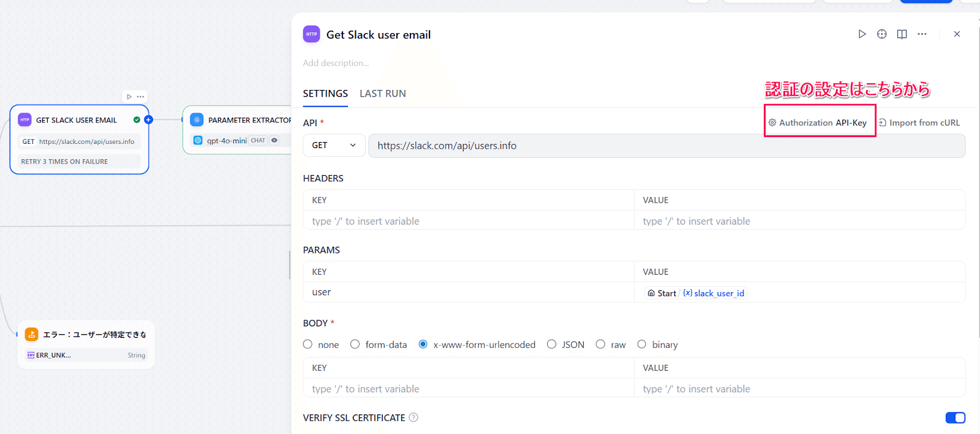980x434 pixels.
Task: Click Import from cURL
Action: pos(919,122)
